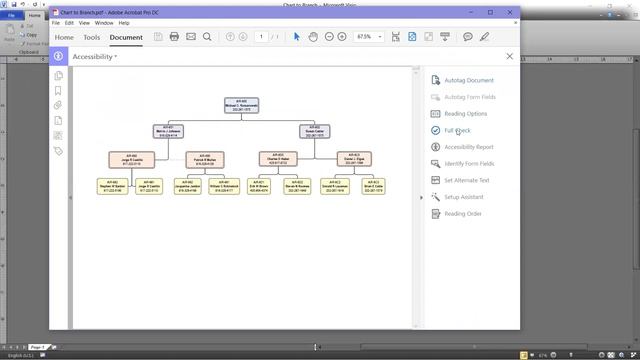Click the Full screen mode icon
The width and height of the screenshot is (640, 360).
428,37
